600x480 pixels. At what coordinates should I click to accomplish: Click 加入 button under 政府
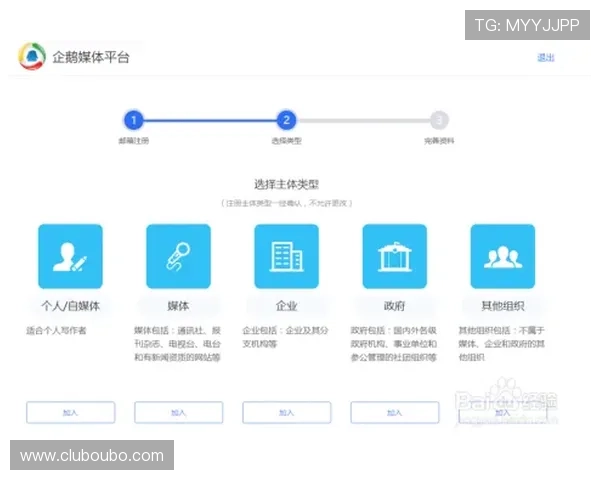(395, 412)
